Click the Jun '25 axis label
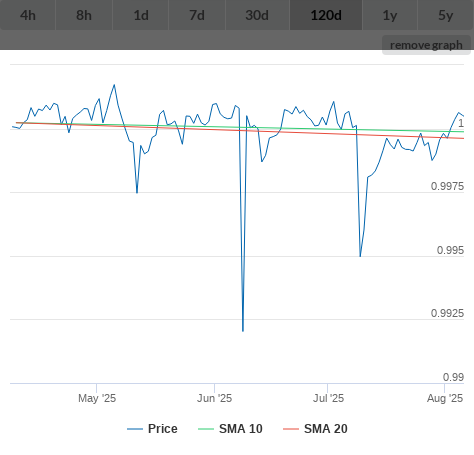This screenshot has height=455, width=474. pos(214,398)
